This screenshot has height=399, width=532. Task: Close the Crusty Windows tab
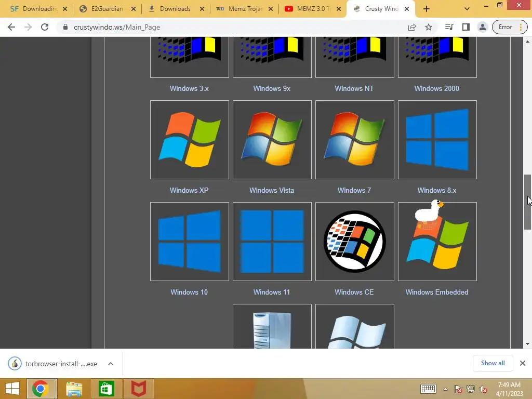(x=407, y=9)
